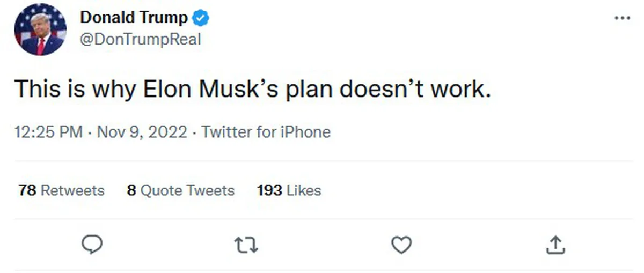Viewport: 644px width, 273px height.
Task: Click the "78" retweet count number
Action: point(27,190)
